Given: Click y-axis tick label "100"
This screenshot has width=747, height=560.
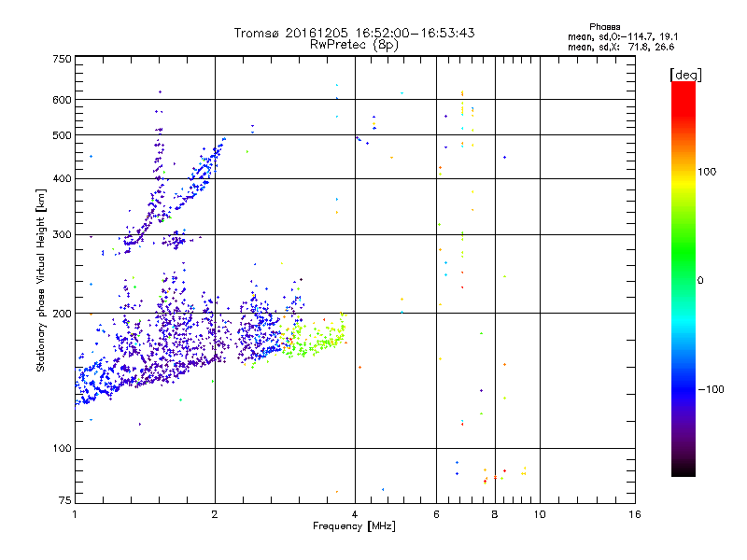Looking at the screenshot, I should coord(62,448).
